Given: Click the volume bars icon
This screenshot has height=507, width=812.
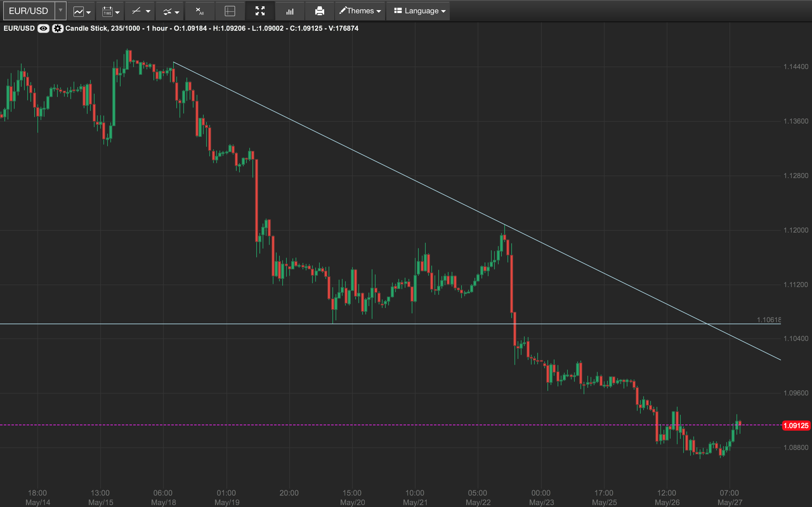Looking at the screenshot, I should 290,11.
